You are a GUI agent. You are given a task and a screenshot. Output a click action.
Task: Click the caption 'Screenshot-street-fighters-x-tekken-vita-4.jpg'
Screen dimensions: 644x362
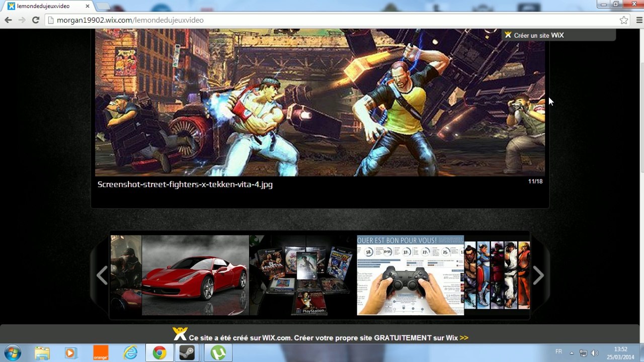tap(185, 185)
